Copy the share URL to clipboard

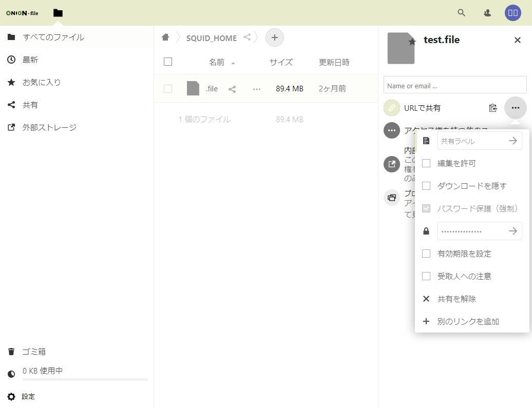pos(493,108)
